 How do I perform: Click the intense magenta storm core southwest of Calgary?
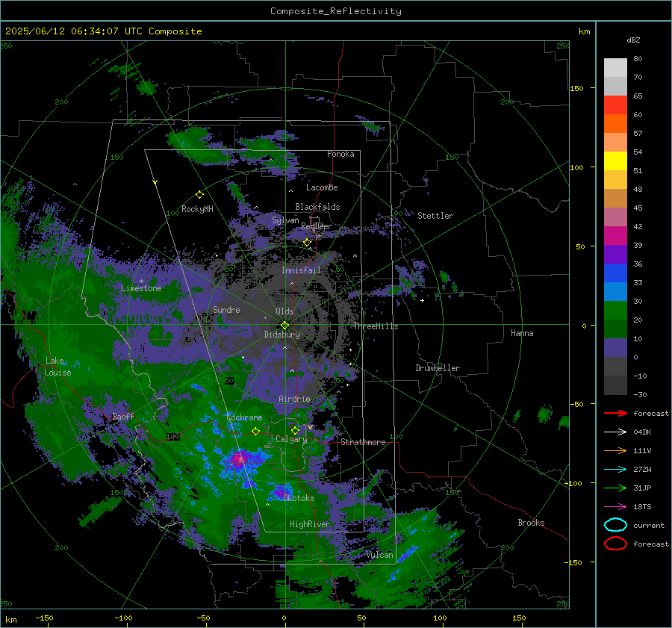coord(239,459)
